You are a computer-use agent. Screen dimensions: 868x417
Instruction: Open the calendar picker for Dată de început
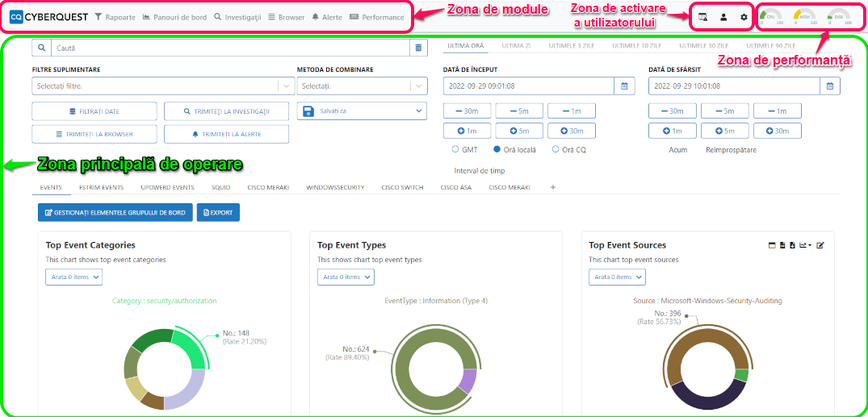624,85
